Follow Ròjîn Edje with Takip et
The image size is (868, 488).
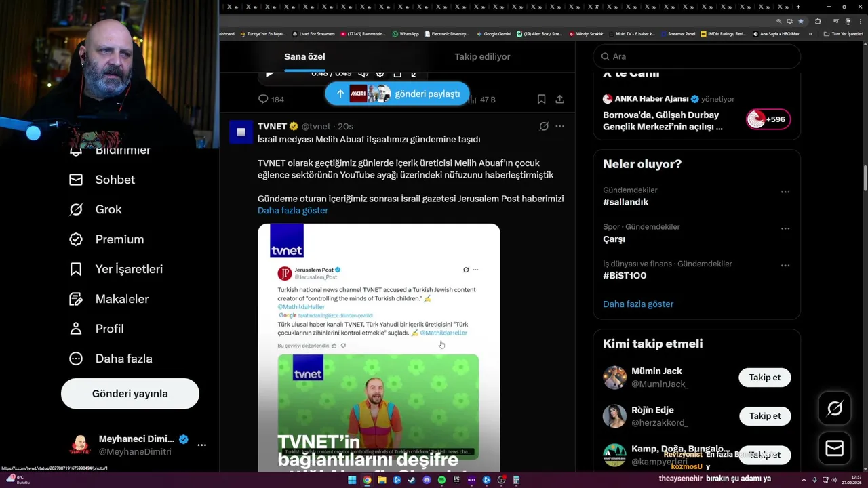tap(765, 416)
